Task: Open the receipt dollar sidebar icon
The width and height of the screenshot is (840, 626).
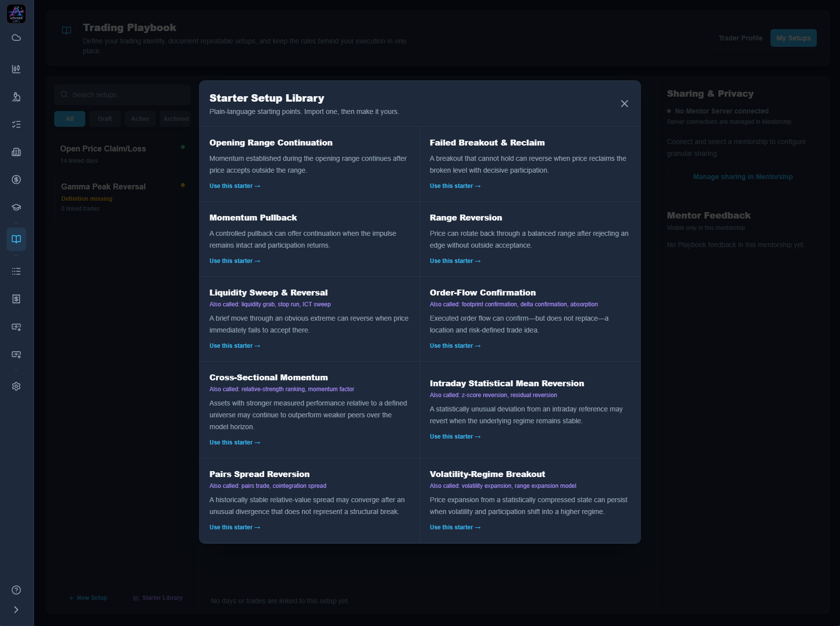Action: tap(16, 299)
